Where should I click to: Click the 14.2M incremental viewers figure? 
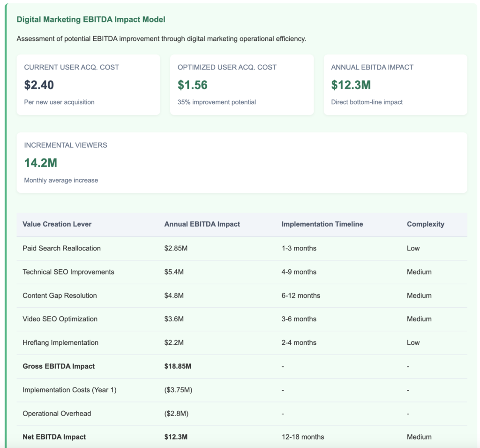(41, 163)
